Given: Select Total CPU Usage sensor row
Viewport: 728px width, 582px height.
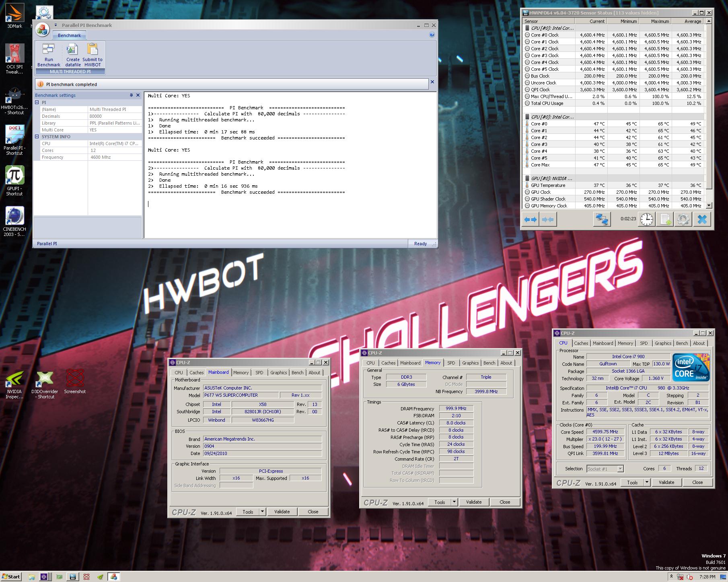Looking at the screenshot, I should pyautogui.click(x=613, y=103).
